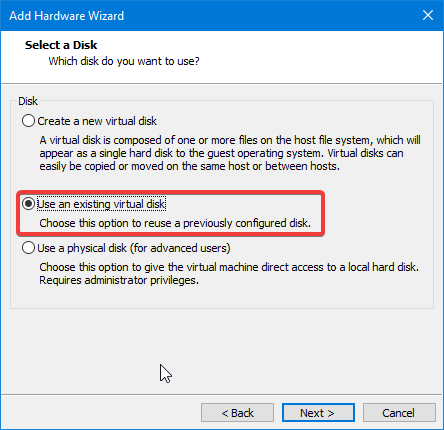The width and height of the screenshot is (444, 430).
Task: Click the 'appear as a single hard disk' description line
Action: tap(221, 153)
